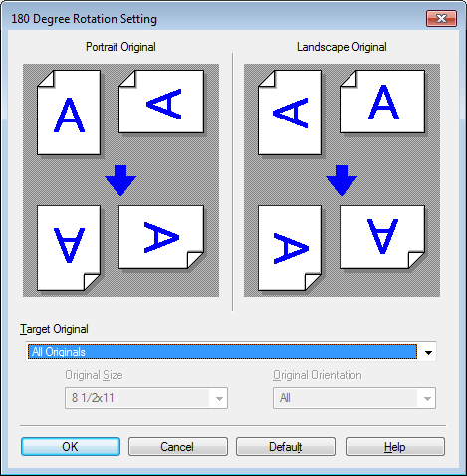Click the blue down arrow under Portrait Original

coord(120,180)
